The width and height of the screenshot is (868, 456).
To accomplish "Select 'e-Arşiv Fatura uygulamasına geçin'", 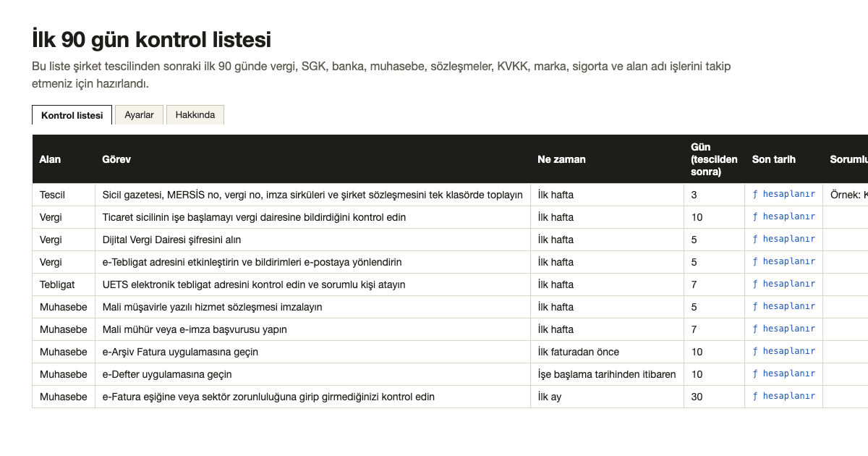I will 313,352.
